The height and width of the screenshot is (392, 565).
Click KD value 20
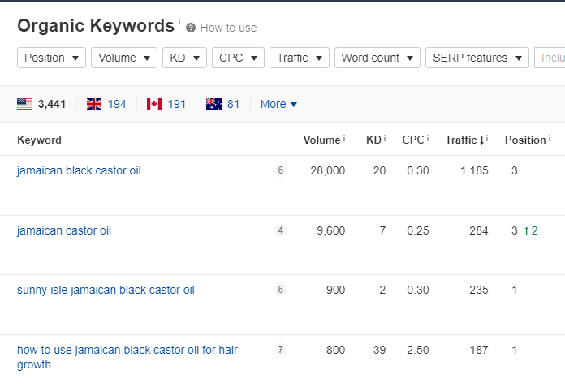coord(379,170)
